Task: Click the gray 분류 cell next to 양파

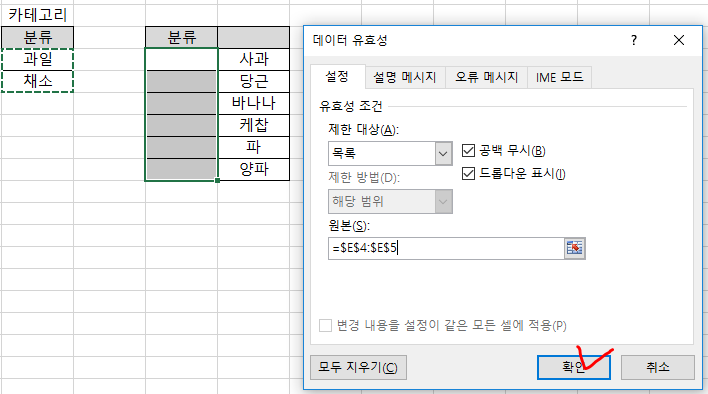Action: pos(182,169)
